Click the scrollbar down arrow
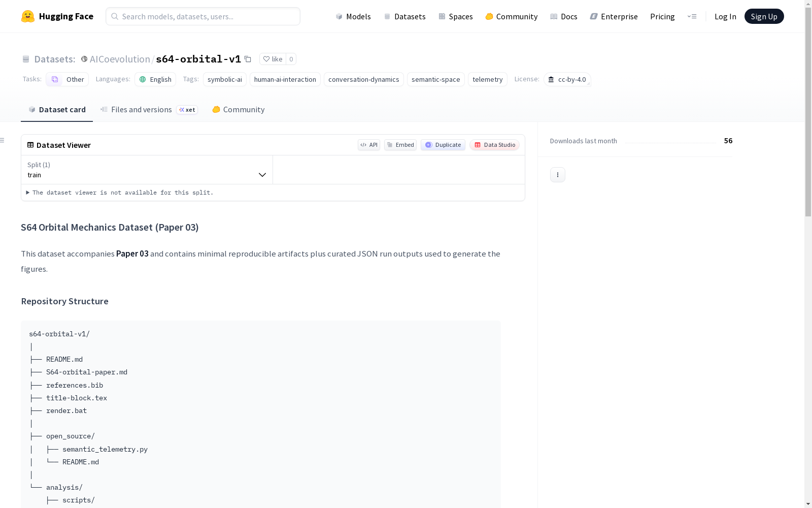 pos(808,504)
